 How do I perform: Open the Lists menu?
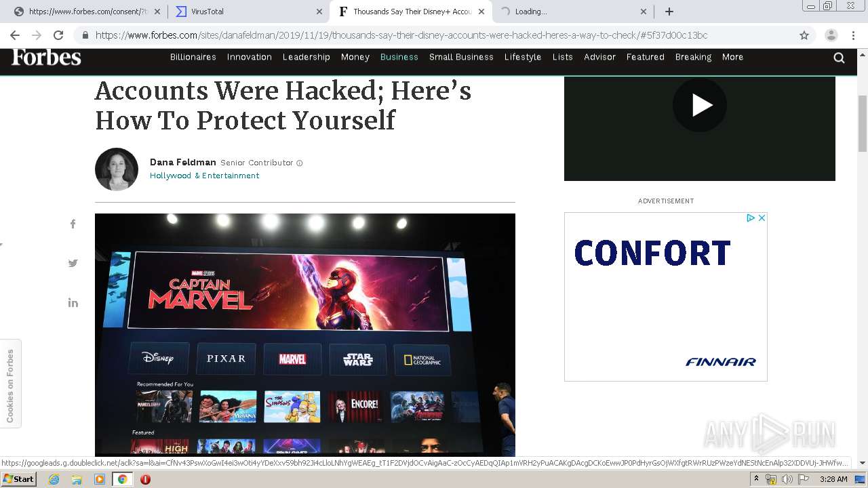coord(563,57)
